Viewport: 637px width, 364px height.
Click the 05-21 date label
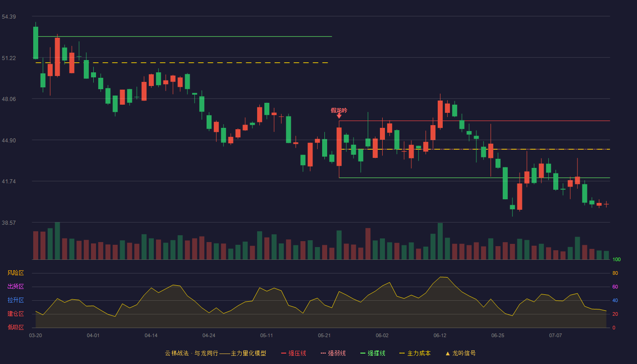(x=324, y=335)
